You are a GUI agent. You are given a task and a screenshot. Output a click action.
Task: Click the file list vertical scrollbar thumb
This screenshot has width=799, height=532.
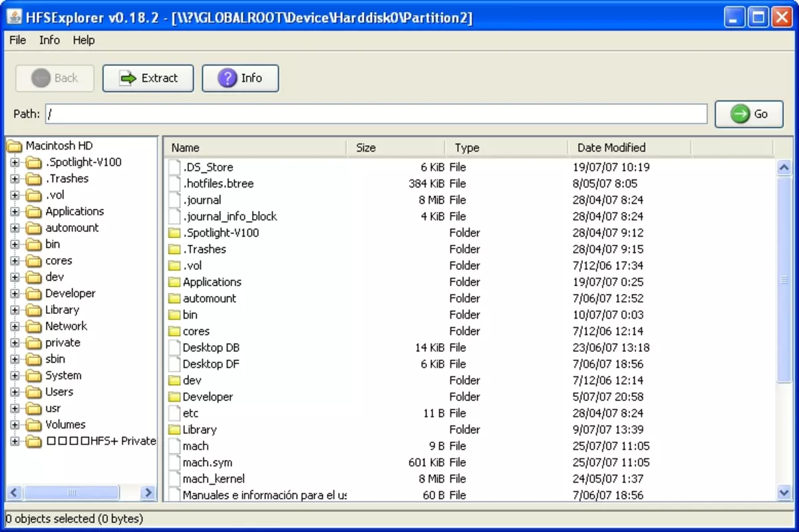click(x=784, y=279)
